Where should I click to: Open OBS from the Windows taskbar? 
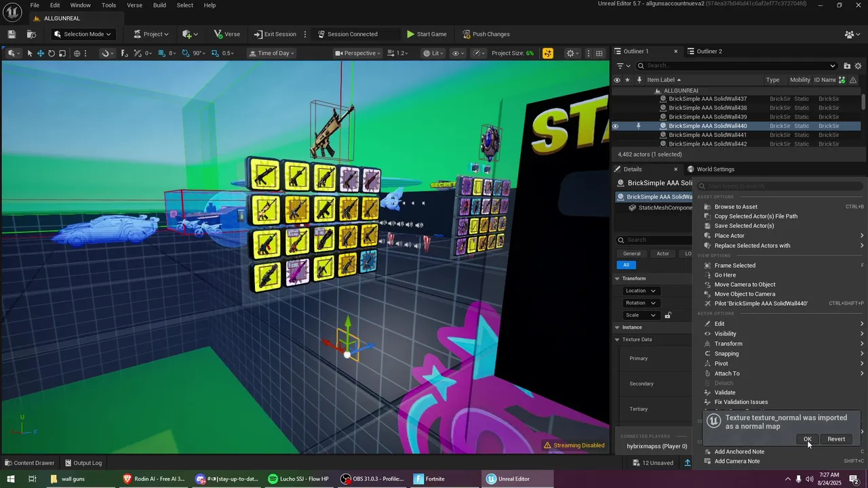[x=373, y=479]
